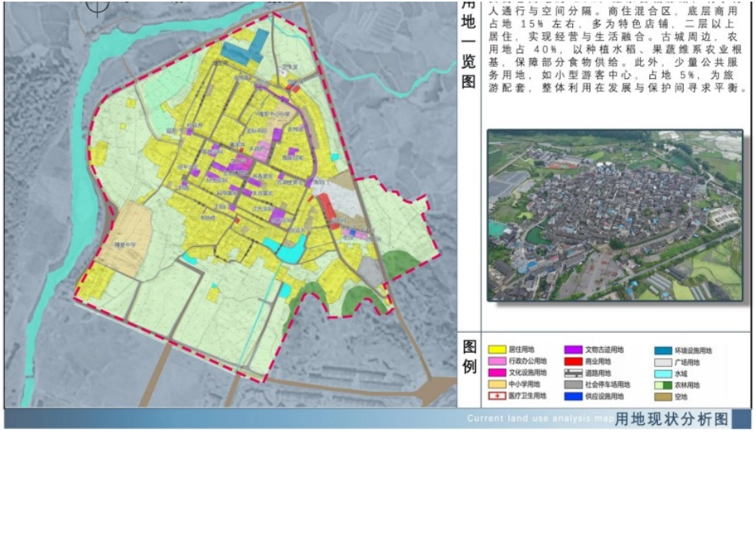Click the 用地现状分析图 title in footer

672,419
